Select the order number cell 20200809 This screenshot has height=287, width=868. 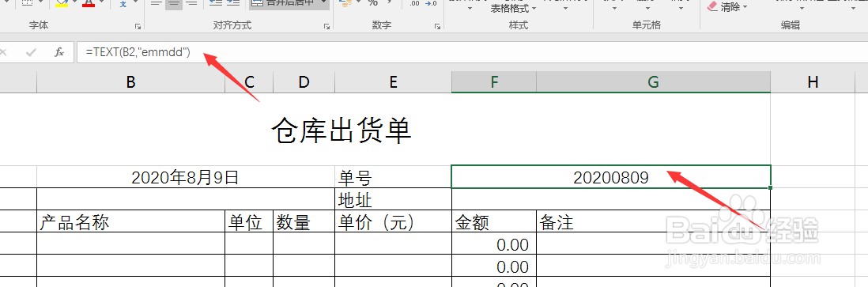coord(611,177)
